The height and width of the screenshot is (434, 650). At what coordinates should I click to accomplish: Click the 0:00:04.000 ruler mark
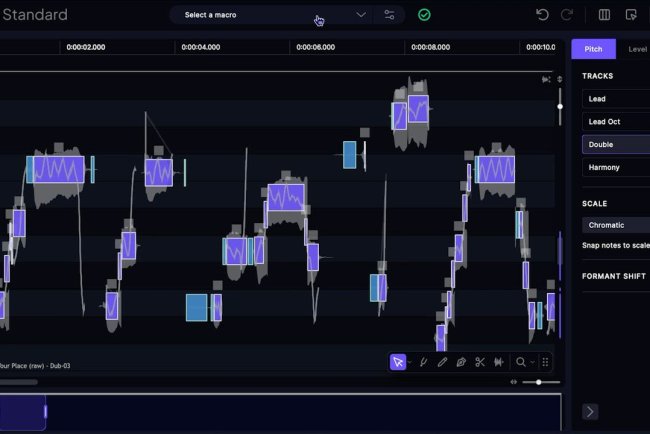tap(201, 47)
